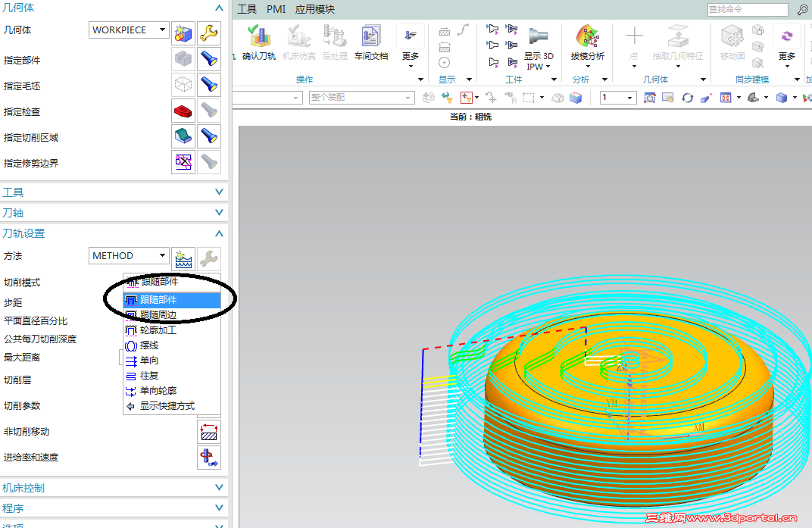Click the 指定修剪边界 trim boundary icon
The image size is (812, 528).
tap(183, 163)
